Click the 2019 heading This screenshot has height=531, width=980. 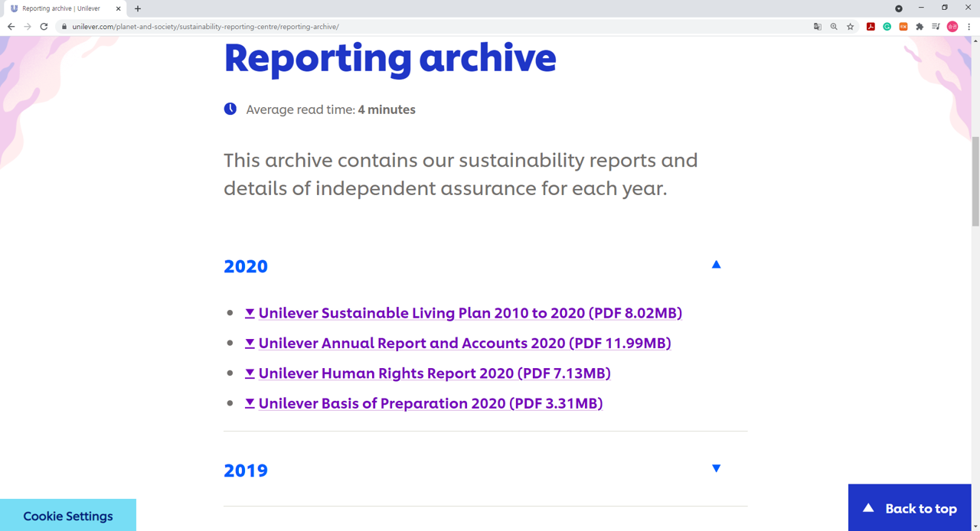coord(246,470)
